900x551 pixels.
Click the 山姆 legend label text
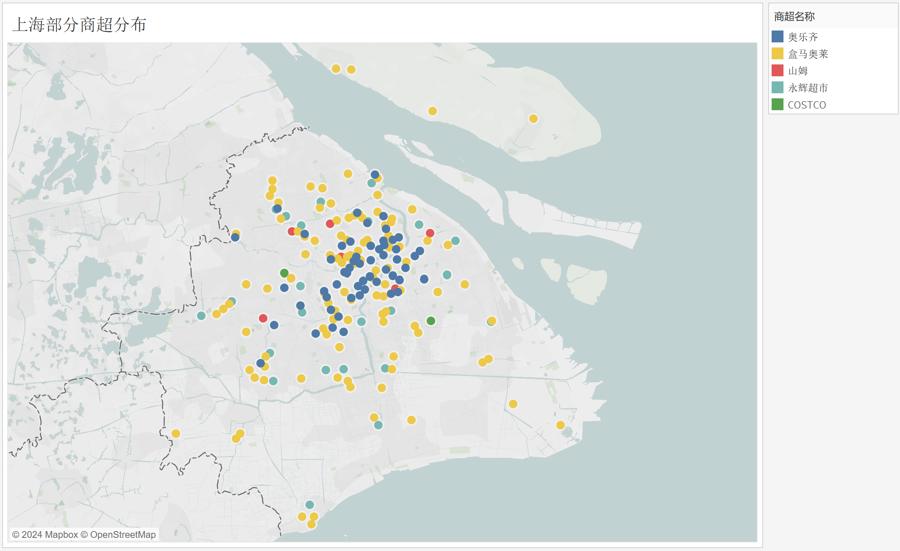tap(797, 71)
